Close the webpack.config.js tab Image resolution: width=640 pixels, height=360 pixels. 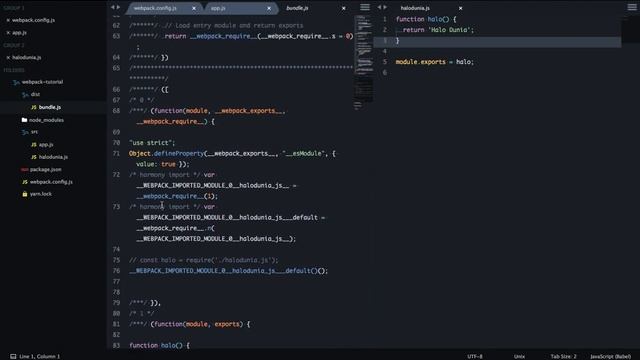(x=194, y=8)
